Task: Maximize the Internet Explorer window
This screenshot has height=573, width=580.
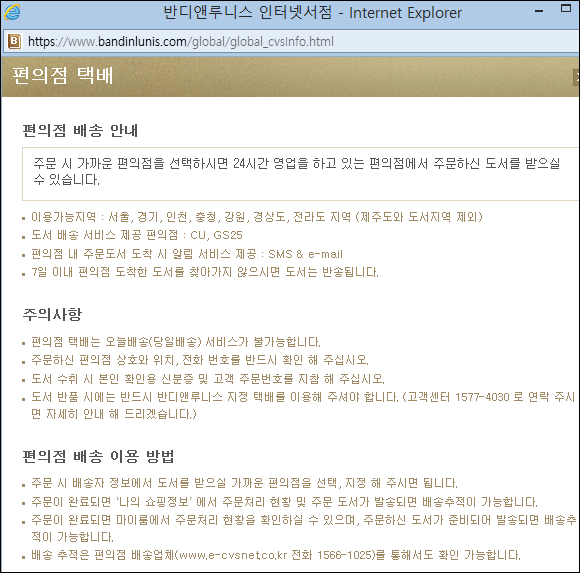Action: (566, 9)
